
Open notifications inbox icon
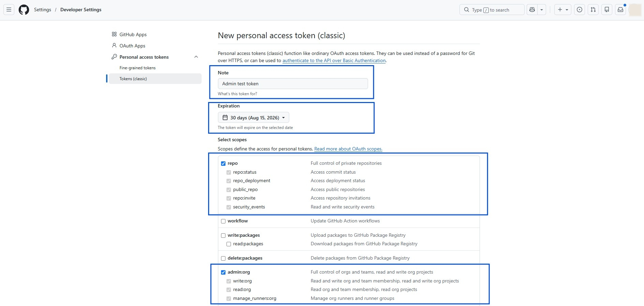point(620,10)
